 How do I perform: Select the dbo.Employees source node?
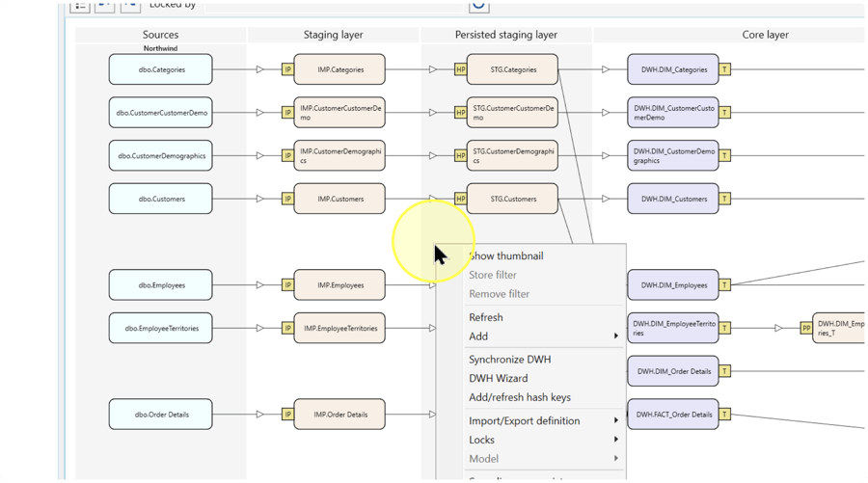click(160, 285)
